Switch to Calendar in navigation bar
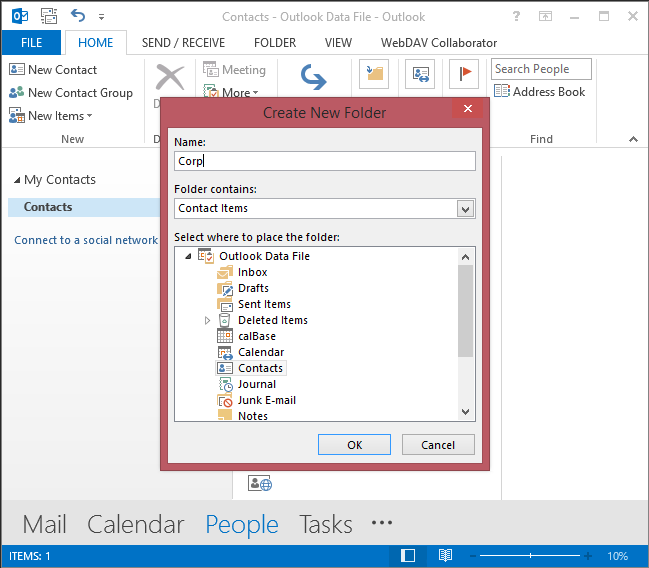Image resolution: width=649 pixels, height=568 pixels. (x=135, y=524)
